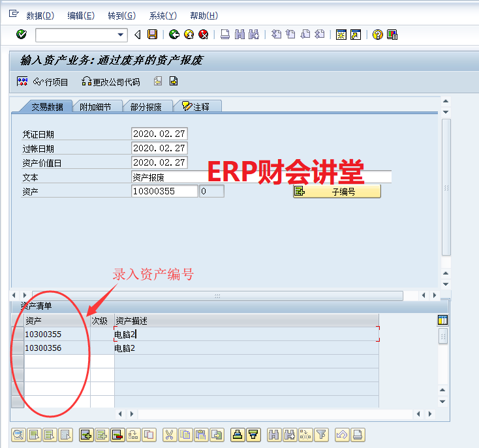Click the red Cancel icon
Viewport: 479px width, 448px height.
coord(204,35)
